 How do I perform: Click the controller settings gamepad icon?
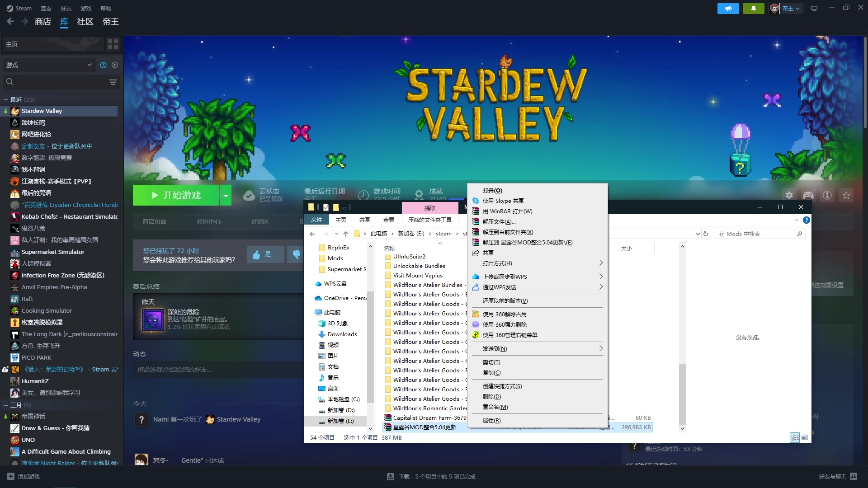808,195
